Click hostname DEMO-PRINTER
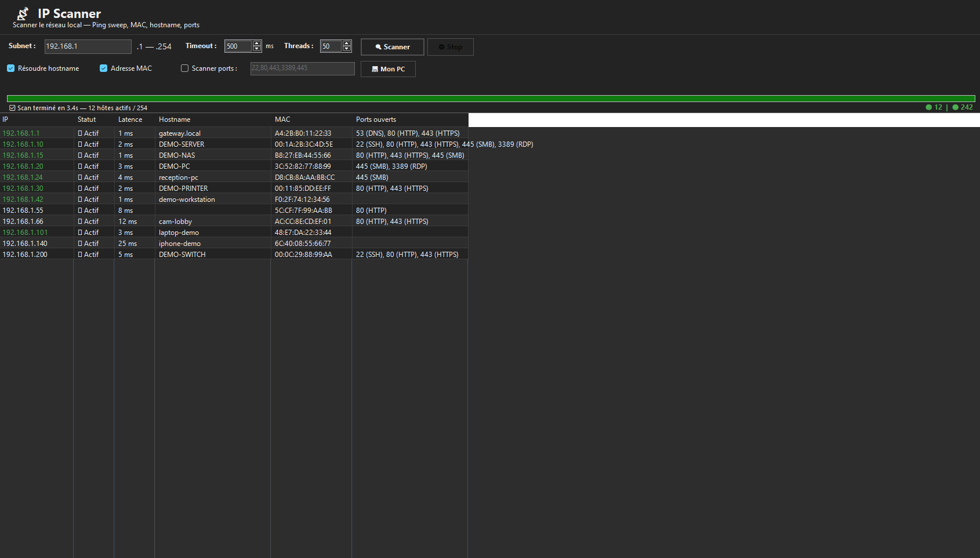The height and width of the screenshot is (558, 980). tap(183, 189)
